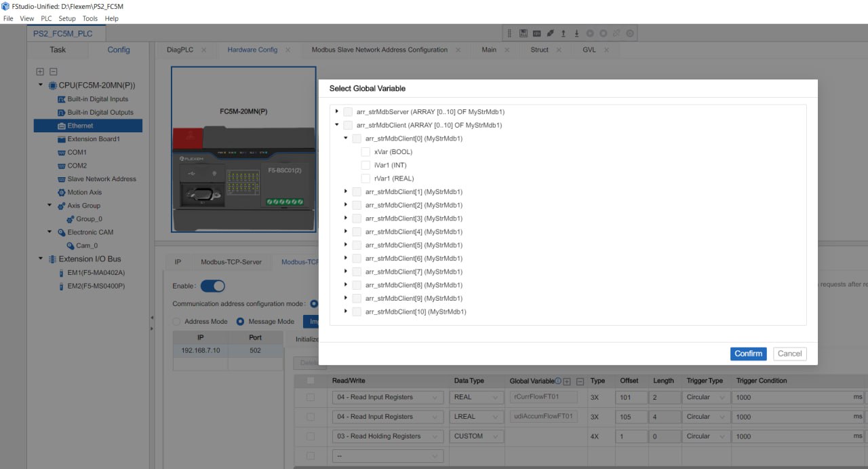Check the arr_strMdbClient[5] checkbox
The width and height of the screenshot is (868, 469).
[357, 245]
